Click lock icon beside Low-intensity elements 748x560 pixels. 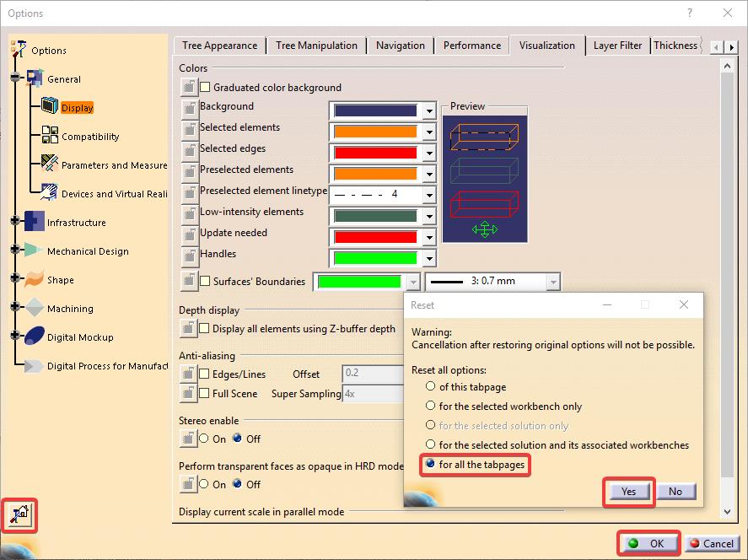tap(190, 213)
